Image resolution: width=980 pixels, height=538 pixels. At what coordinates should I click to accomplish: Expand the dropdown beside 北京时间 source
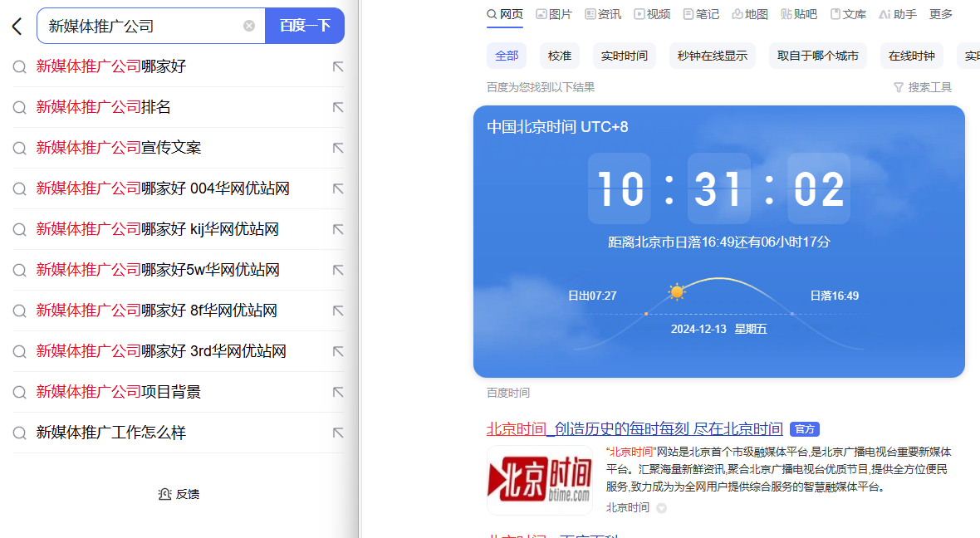[x=661, y=509]
